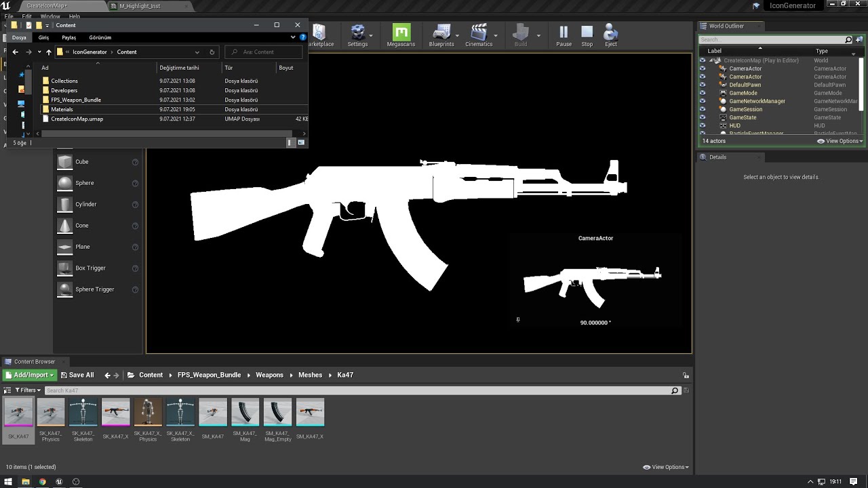Screen dimensions: 868x488
Task: Open the Paylaş tab in File Explorer
Action: pyautogui.click(x=69, y=37)
